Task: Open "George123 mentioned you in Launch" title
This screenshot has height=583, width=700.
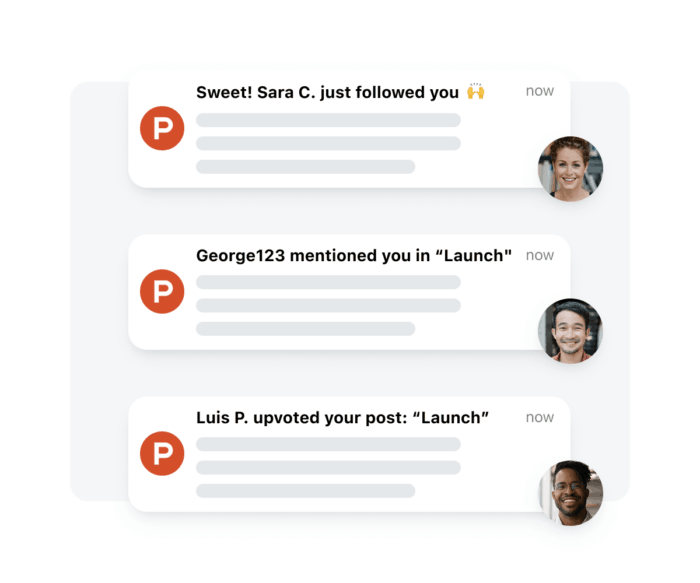Action: pyautogui.click(x=353, y=255)
